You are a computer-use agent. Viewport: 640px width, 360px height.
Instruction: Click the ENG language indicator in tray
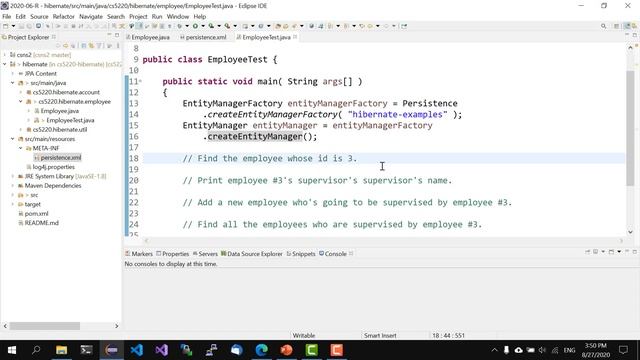[x=569, y=350]
